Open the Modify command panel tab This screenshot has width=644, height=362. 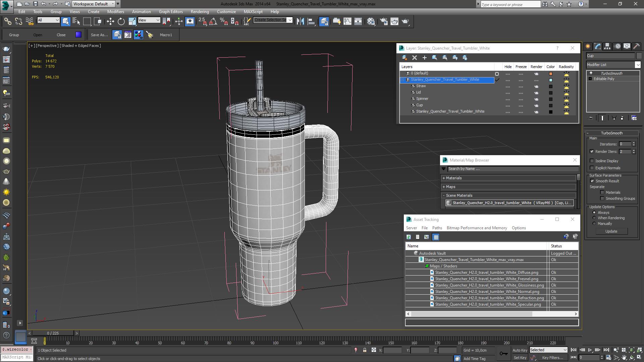597,46
